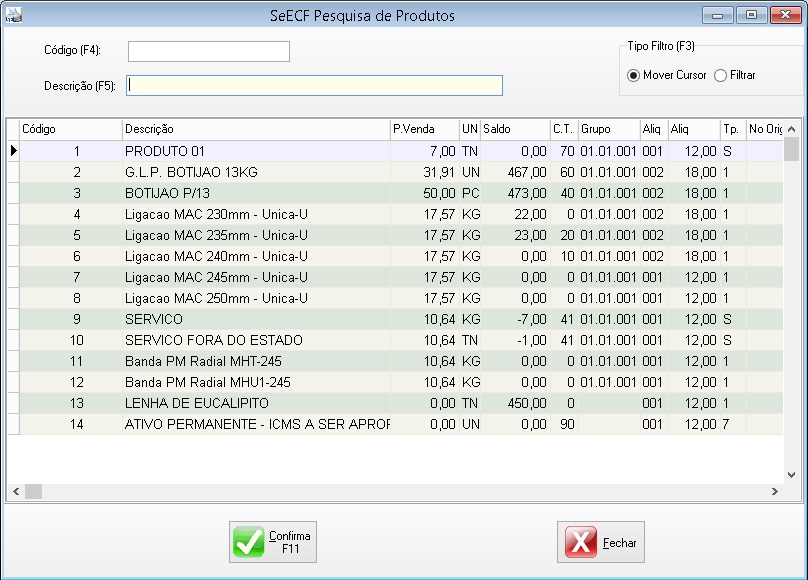
Task: Click the vertical scrollbar up arrow
Action: click(791, 129)
